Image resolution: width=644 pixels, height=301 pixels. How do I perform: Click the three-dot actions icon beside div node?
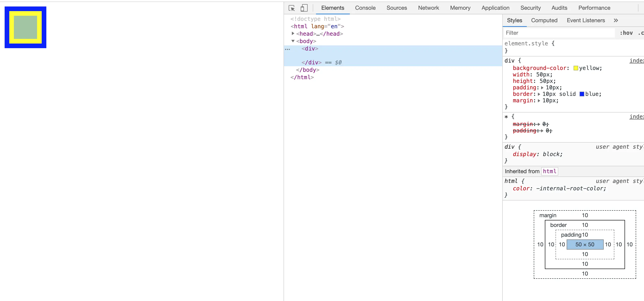point(287,49)
